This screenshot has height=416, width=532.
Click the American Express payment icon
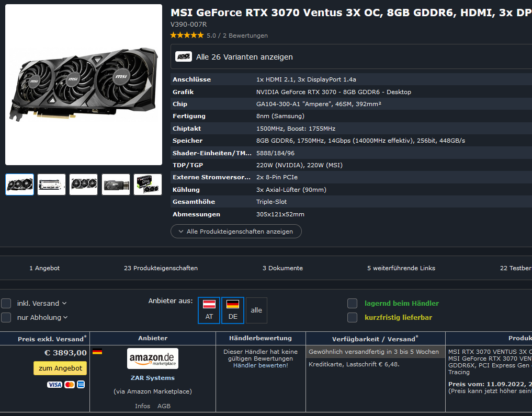[81, 385]
